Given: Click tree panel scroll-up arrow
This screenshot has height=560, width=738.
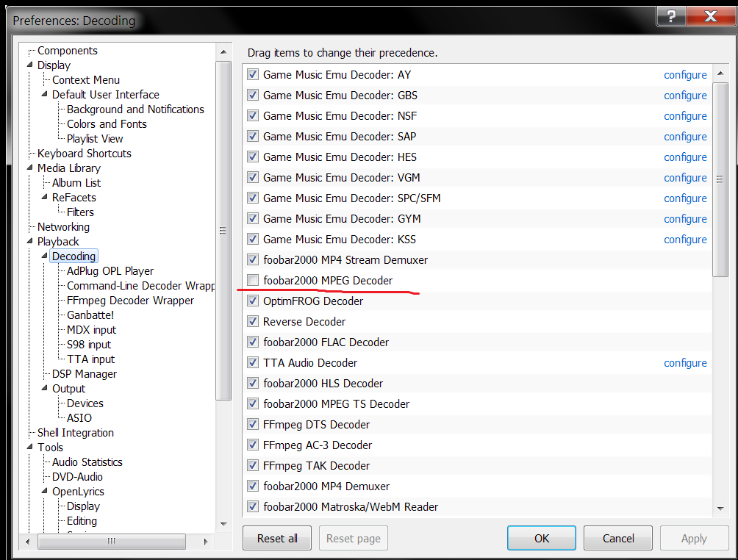Looking at the screenshot, I should pos(223,51).
